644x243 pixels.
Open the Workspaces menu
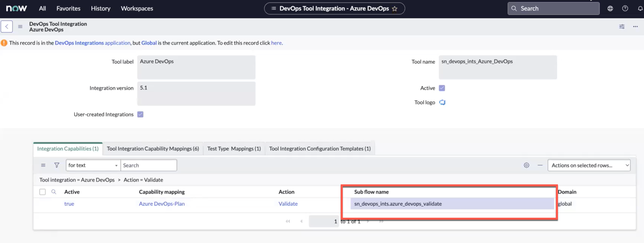click(137, 8)
